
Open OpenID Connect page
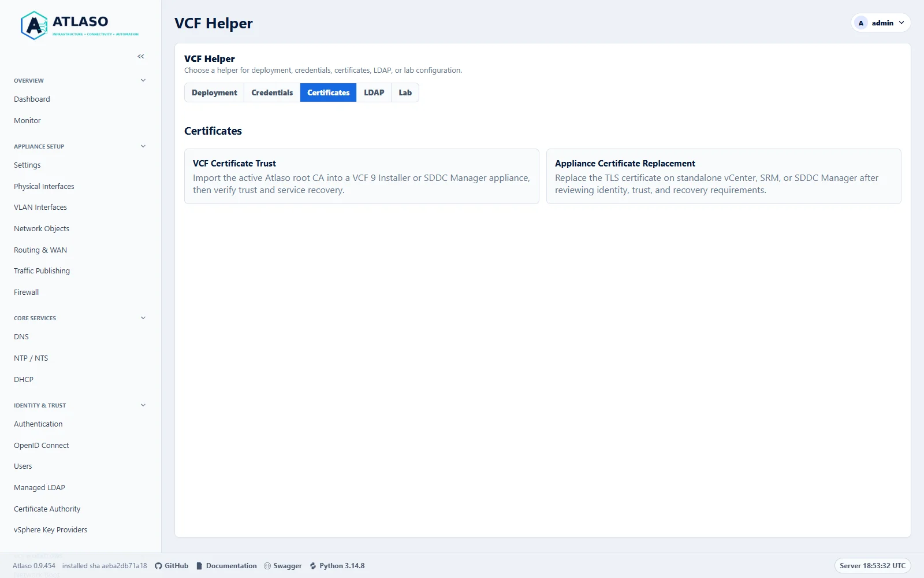(x=42, y=446)
